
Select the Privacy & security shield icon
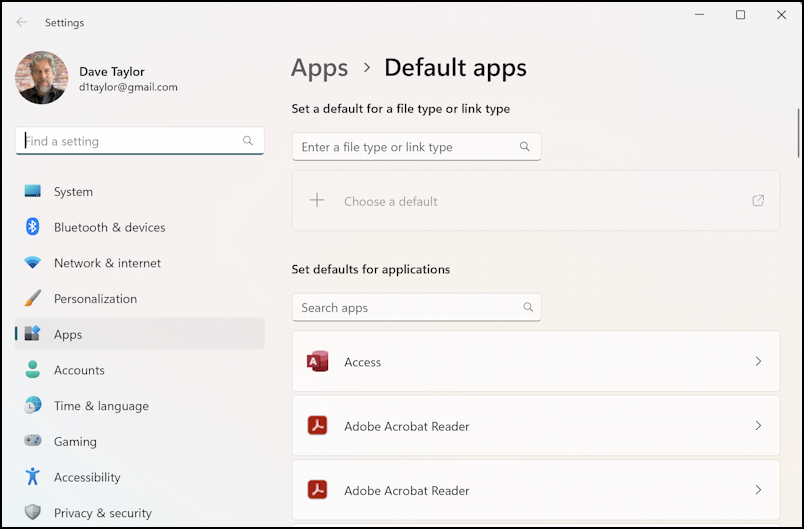pyautogui.click(x=32, y=512)
